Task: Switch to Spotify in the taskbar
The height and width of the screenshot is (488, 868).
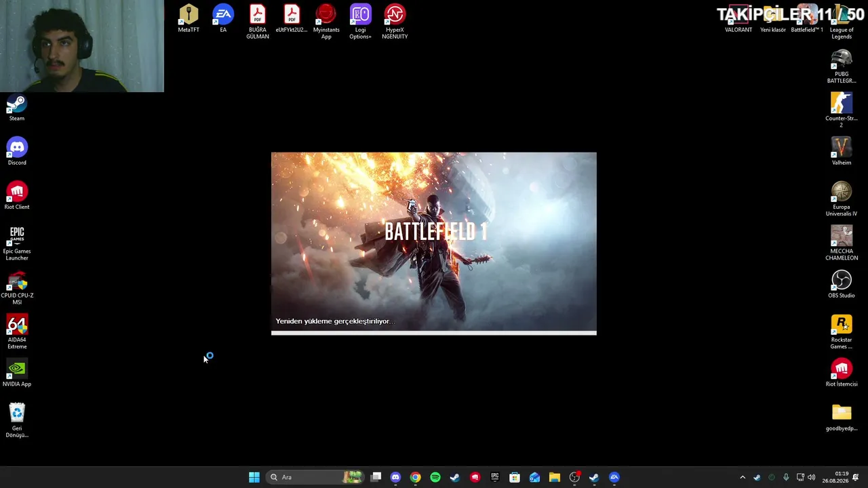Action: pyautogui.click(x=435, y=477)
